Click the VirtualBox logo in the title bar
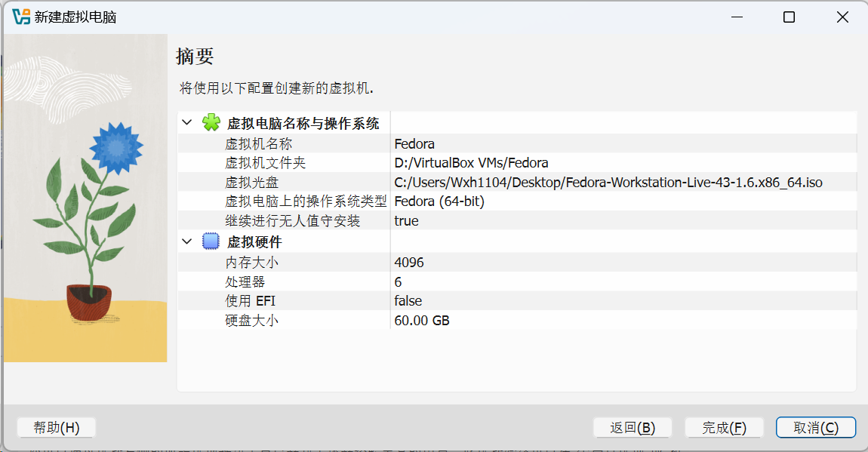The width and height of the screenshot is (868, 452). tap(21, 16)
